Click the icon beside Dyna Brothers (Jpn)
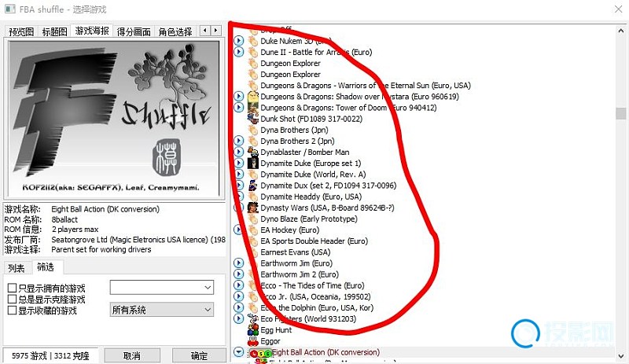Viewport: 629px width, 364px height. pyautogui.click(x=252, y=130)
